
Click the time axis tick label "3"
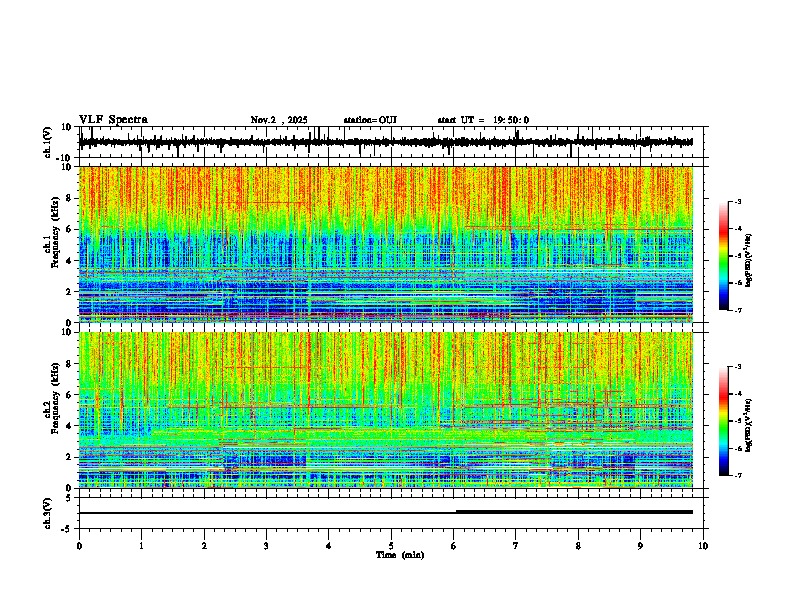click(266, 546)
